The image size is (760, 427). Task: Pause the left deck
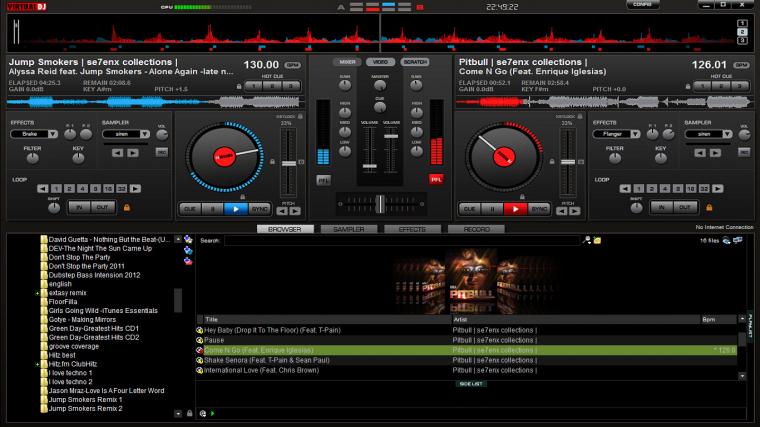click(x=212, y=209)
